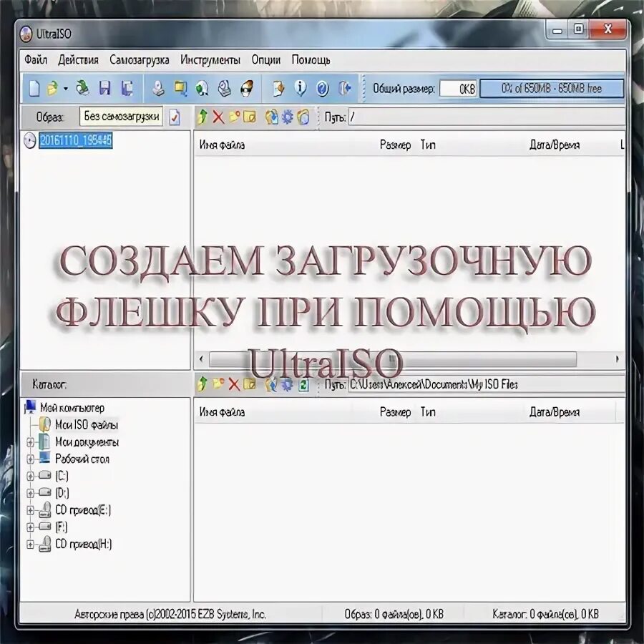Expand the (C:) drive node
The width and height of the screenshot is (644, 644).
(30, 476)
